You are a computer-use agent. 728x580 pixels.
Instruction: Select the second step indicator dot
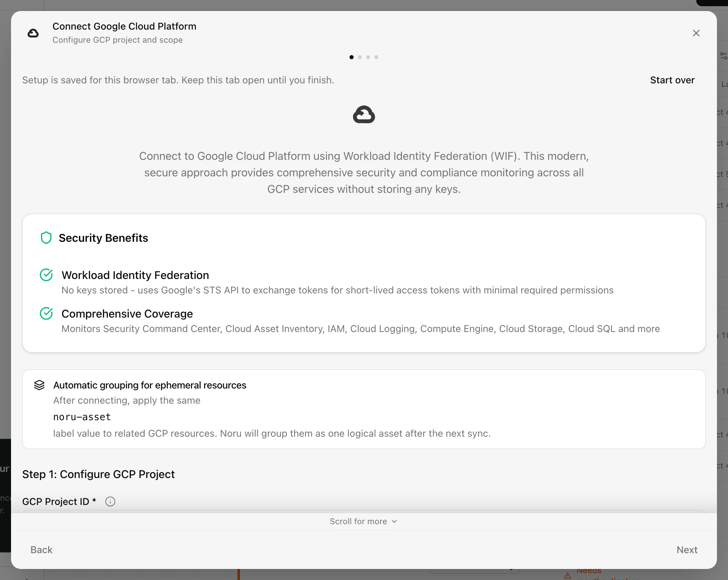360,57
